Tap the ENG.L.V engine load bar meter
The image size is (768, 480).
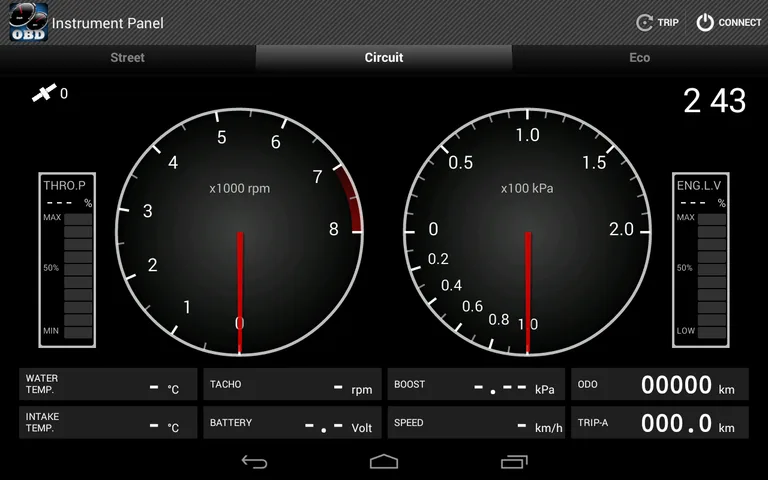tap(701, 260)
